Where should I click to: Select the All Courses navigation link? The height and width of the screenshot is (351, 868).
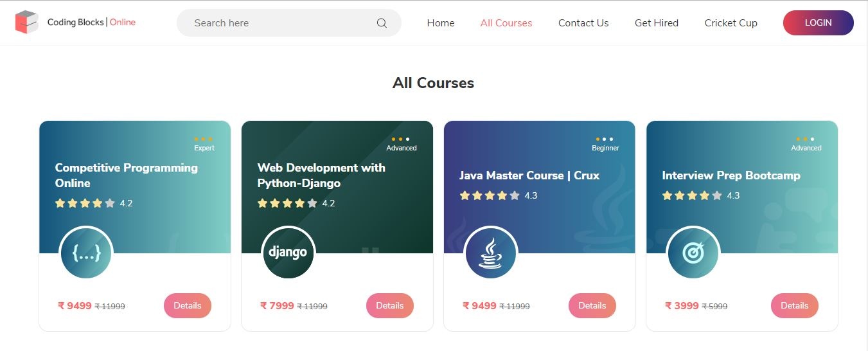pos(506,23)
